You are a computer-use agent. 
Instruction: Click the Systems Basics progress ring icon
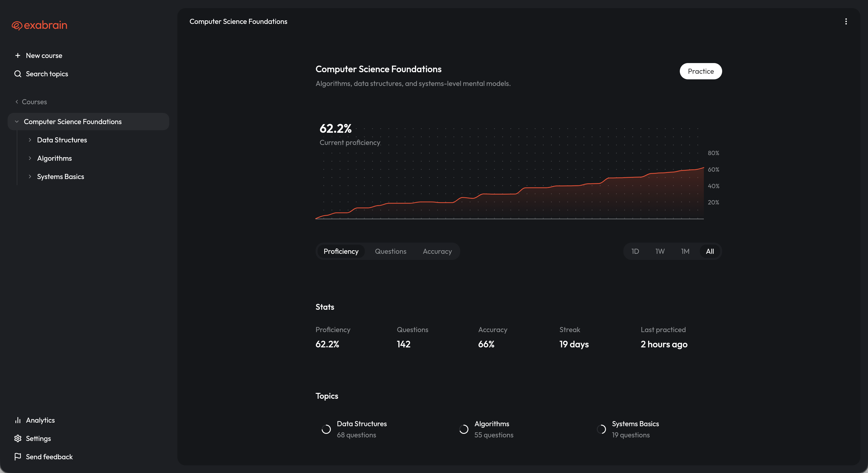pos(601,429)
